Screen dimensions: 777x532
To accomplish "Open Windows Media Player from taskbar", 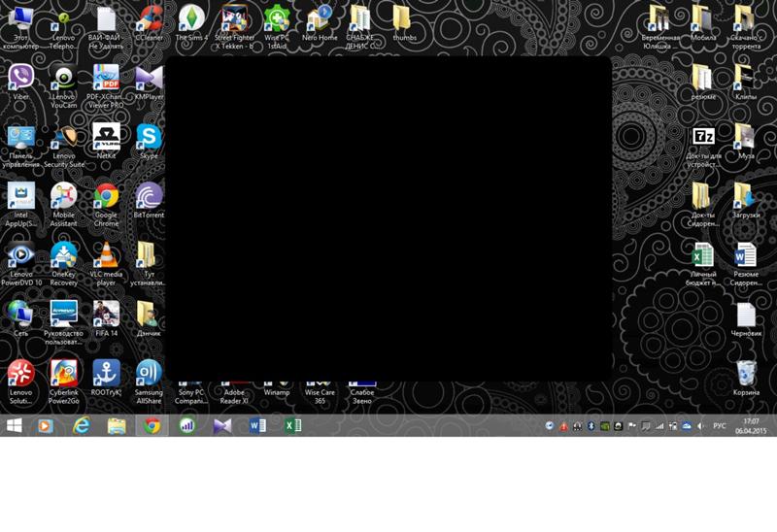I will (46, 425).
